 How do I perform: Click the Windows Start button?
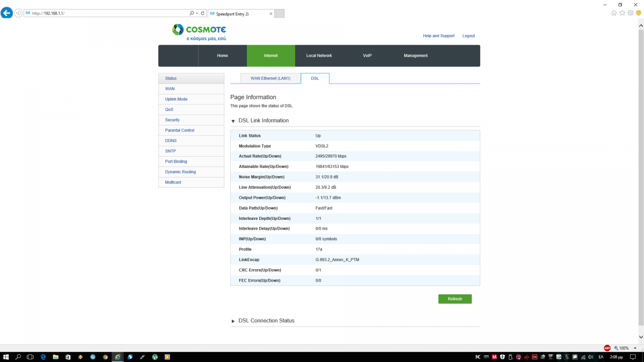click(6, 357)
